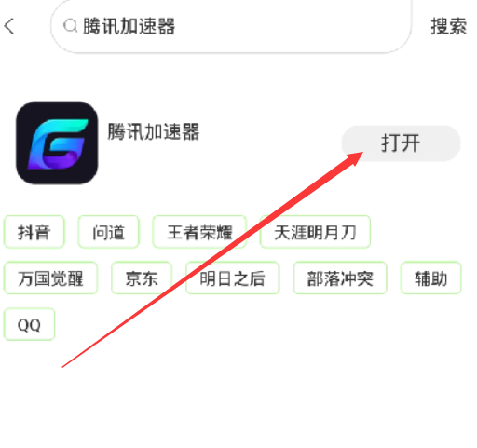The width and height of the screenshot is (477, 448).
Task: Tap the 明日之后 tag
Action: tap(233, 278)
